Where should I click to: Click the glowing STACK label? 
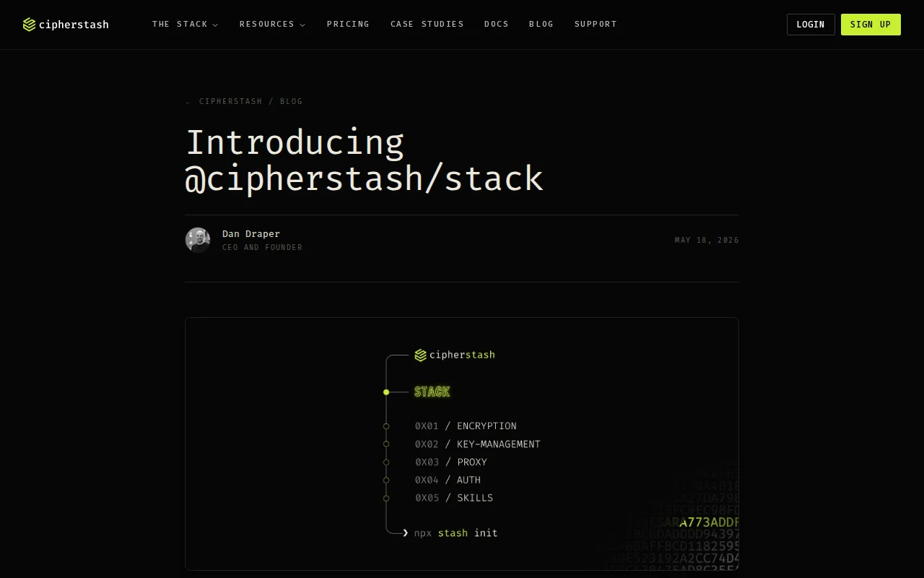click(432, 392)
